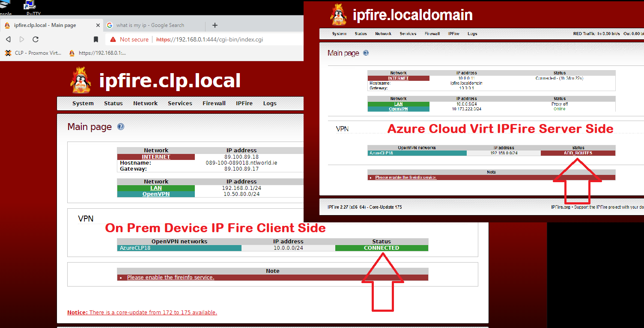644x328 pixels.
Task: Open the https://192.168.0.1 bookmark
Action: [98, 53]
